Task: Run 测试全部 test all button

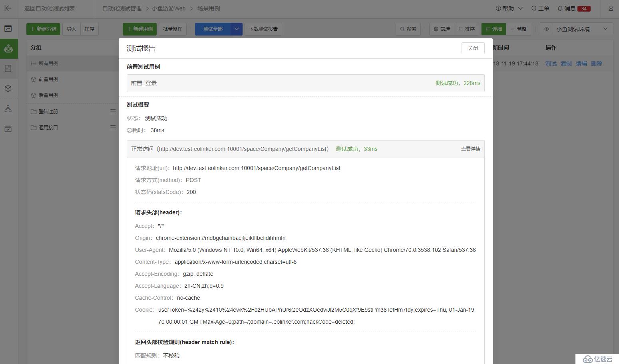Action: pos(213,29)
